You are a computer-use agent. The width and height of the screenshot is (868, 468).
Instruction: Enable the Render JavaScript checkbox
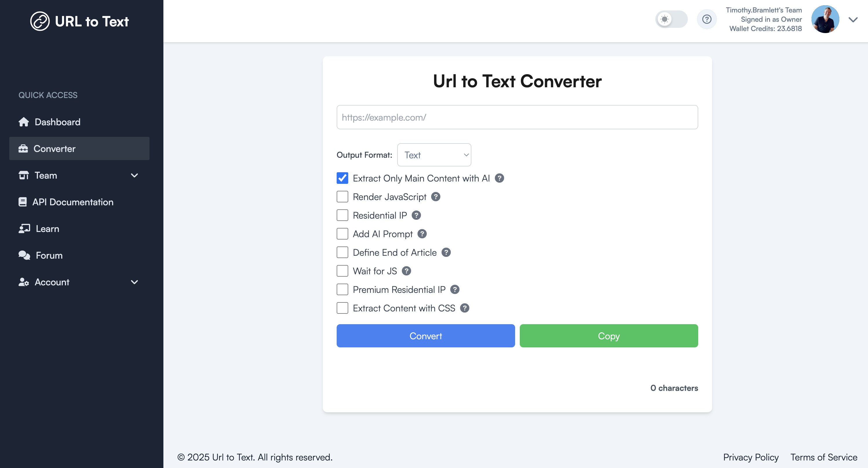(342, 197)
